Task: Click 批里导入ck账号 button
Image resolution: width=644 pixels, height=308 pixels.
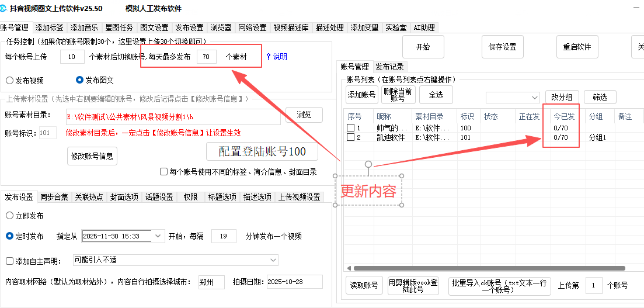Action: 499,285
